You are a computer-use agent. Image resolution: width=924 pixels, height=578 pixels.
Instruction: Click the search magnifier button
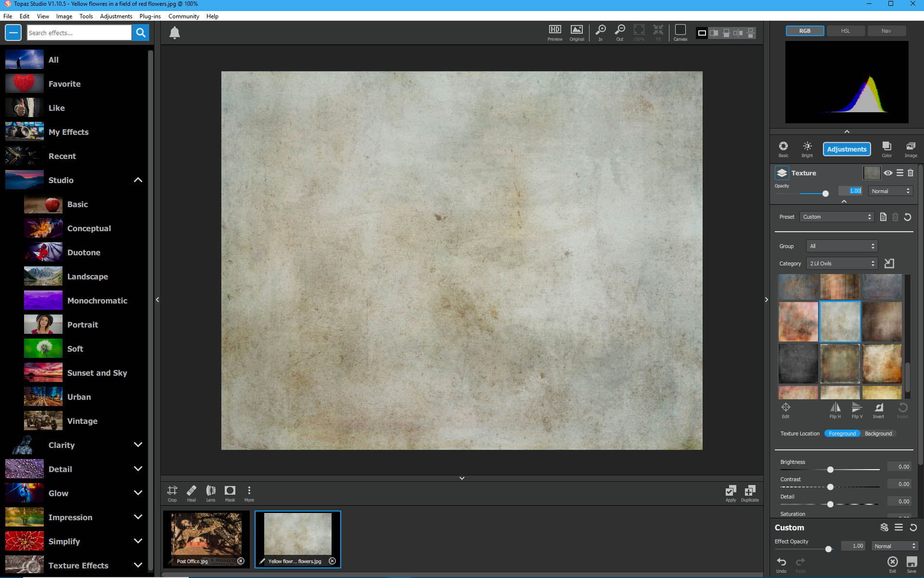point(141,33)
